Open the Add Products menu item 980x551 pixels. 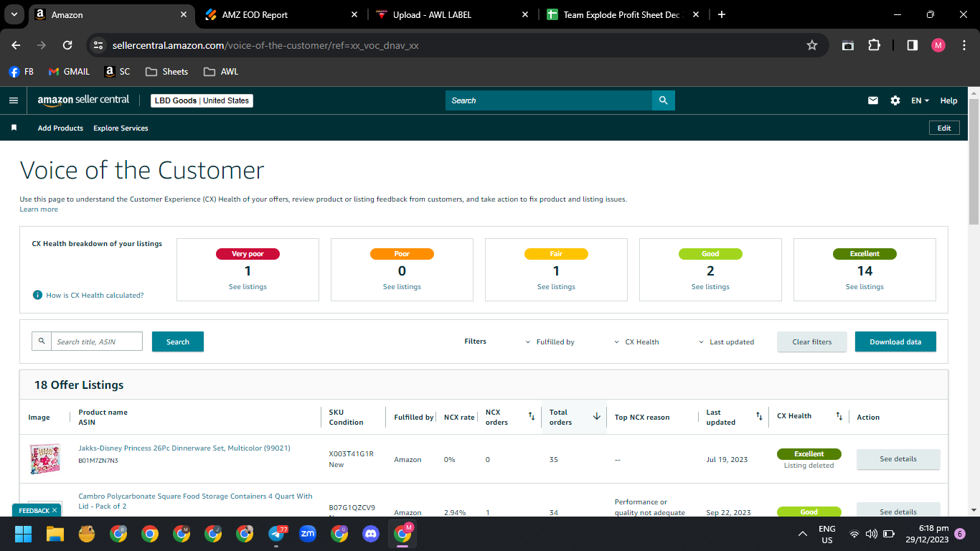(60, 128)
